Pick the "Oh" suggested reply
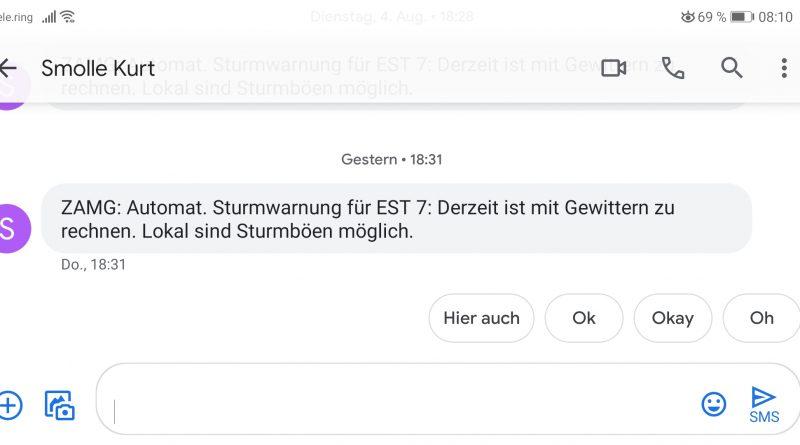The image size is (800, 445). coord(762,318)
